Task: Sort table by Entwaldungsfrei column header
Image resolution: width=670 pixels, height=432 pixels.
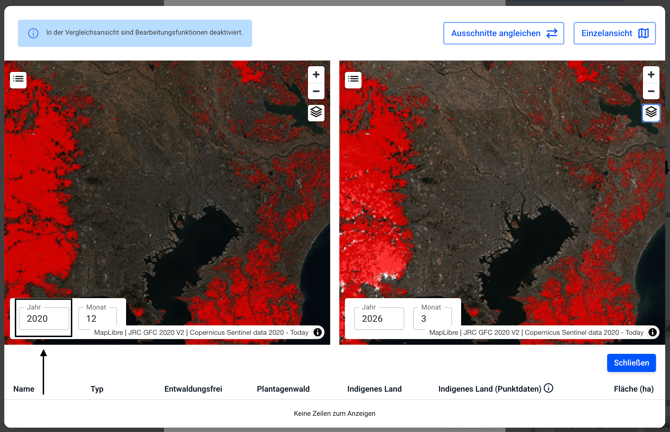Action: pos(193,389)
